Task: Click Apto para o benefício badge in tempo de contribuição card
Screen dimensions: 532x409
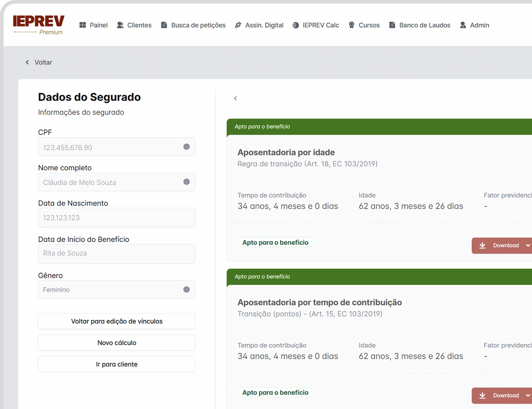Action: click(275, 392)
